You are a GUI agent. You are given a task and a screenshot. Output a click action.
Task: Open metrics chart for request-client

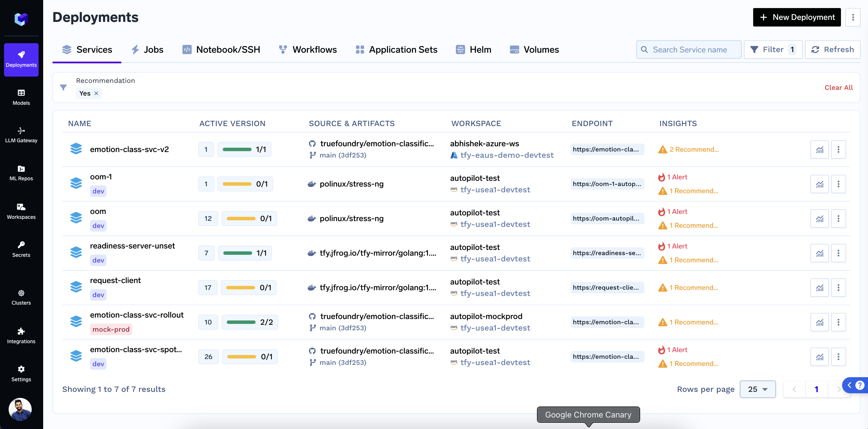click(819, 288)
